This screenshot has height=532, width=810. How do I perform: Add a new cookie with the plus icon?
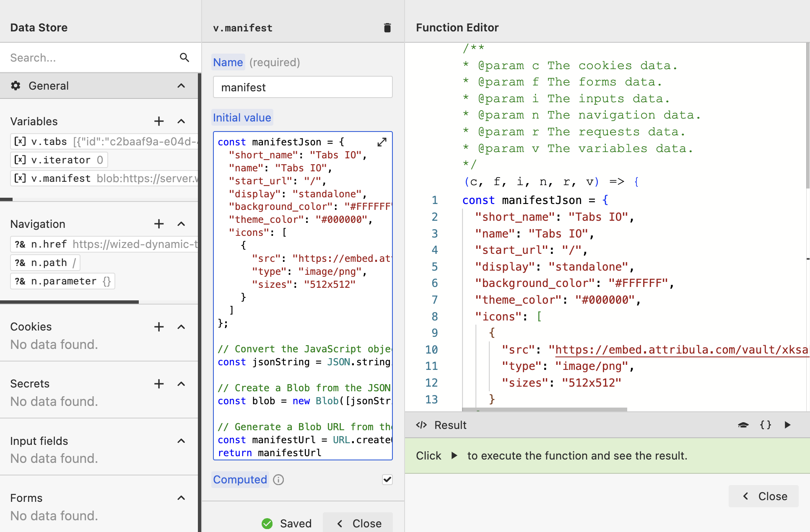coord(159,327)
